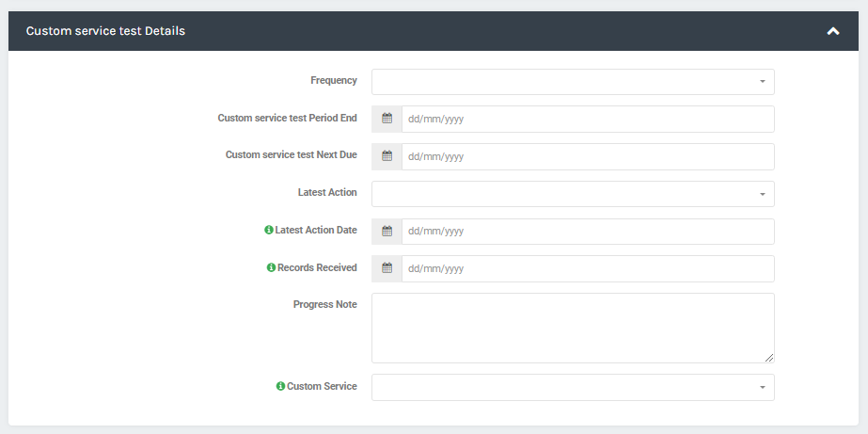Click the Frequency field label

(334, 80)
